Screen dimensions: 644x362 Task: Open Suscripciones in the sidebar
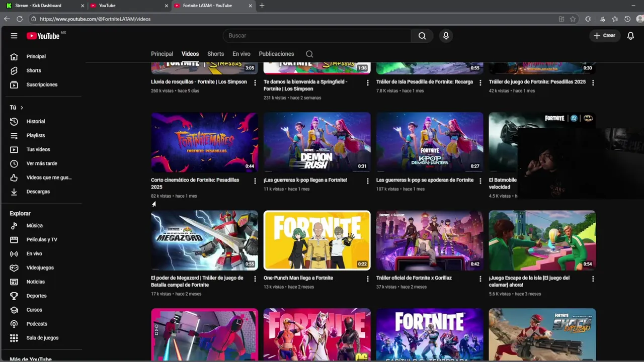click(x=41, y=85)
